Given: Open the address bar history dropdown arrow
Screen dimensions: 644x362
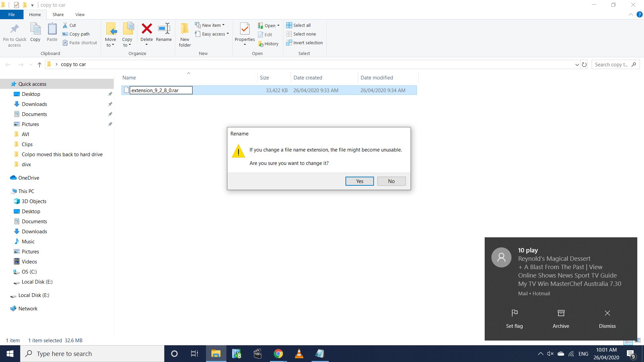Looking at the screenshot, I should point(577,64).
